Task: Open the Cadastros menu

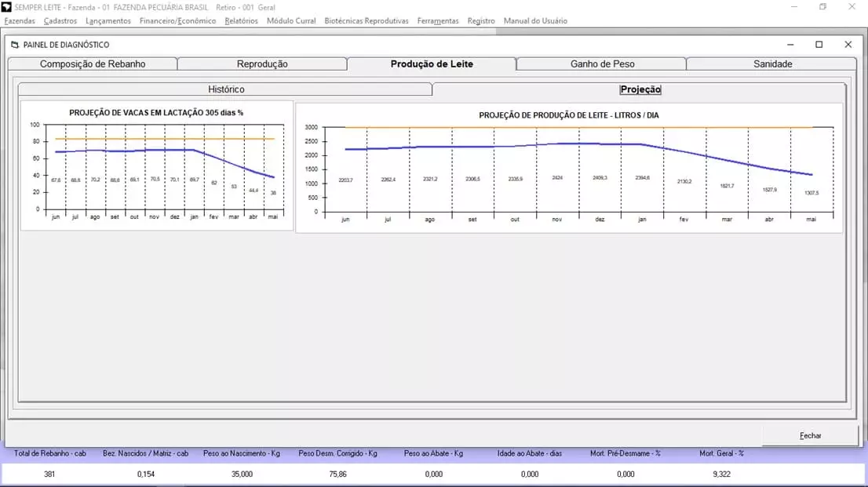Action: coord(60,21)
